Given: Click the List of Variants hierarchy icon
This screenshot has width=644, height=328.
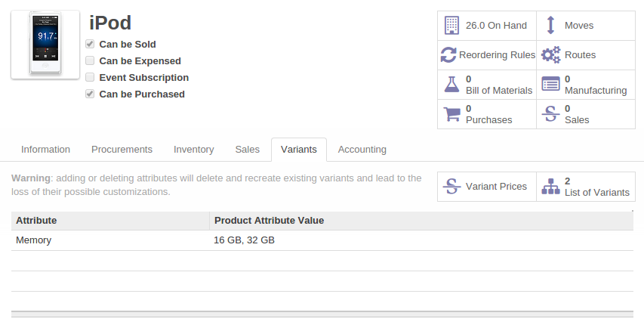Looking at the screenshot, I should point(551,187).
